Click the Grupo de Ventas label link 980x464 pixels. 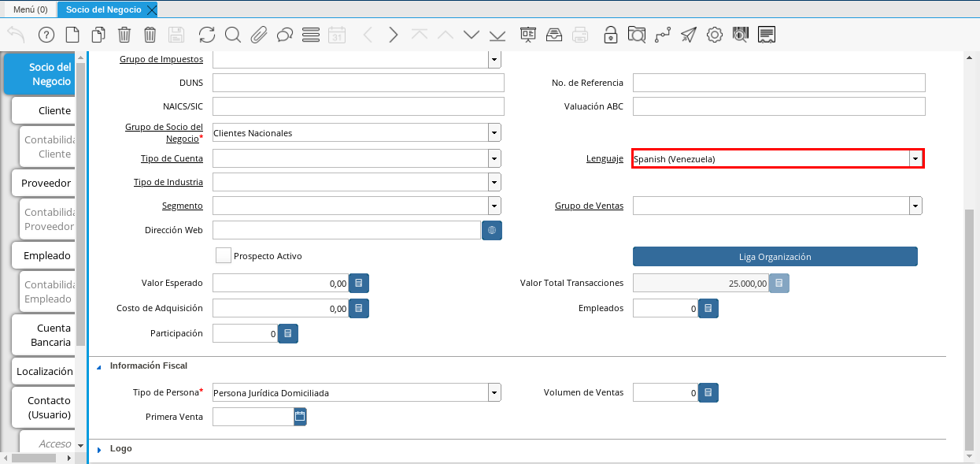tap(589, 206)
